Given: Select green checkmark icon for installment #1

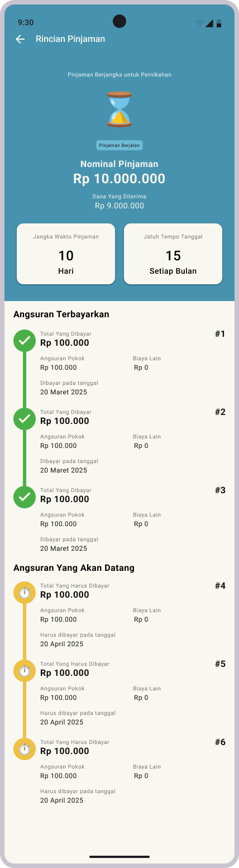Looking at the screenshot, I should [25, 340].
